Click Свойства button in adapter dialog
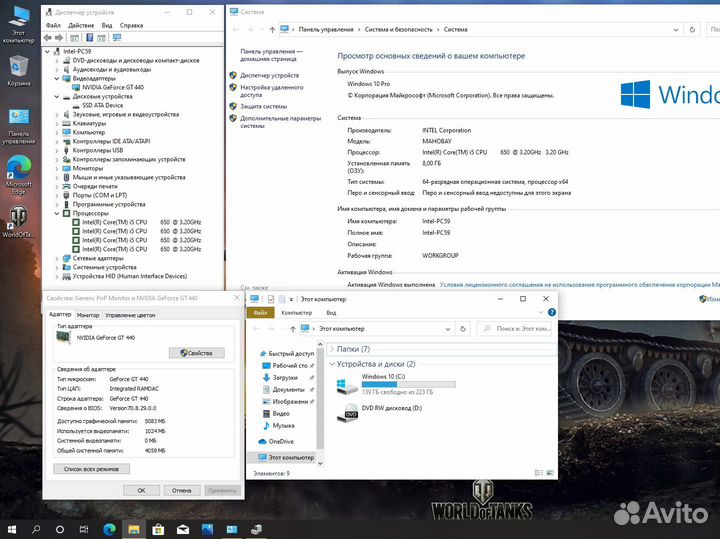The height and width of the screenshot is (539, 720). click(x=197, y=353)
